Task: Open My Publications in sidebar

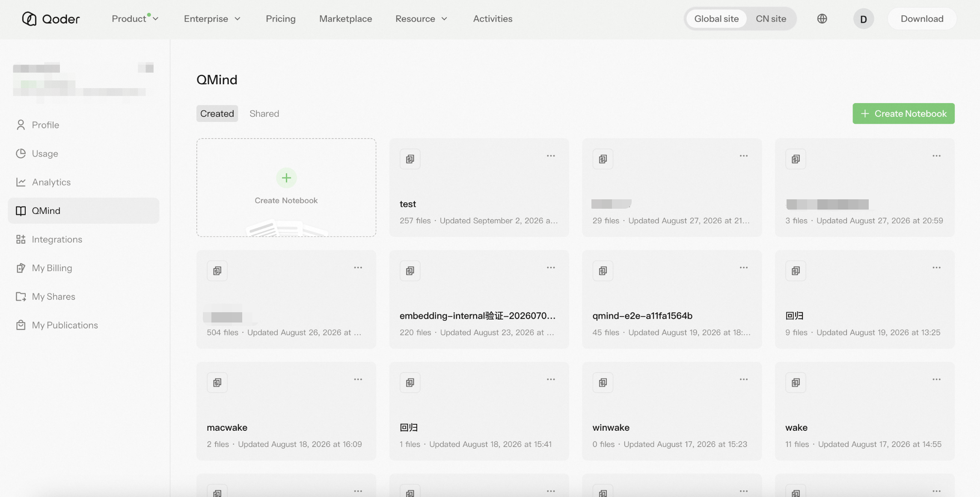Action: (x=83, y=325)
